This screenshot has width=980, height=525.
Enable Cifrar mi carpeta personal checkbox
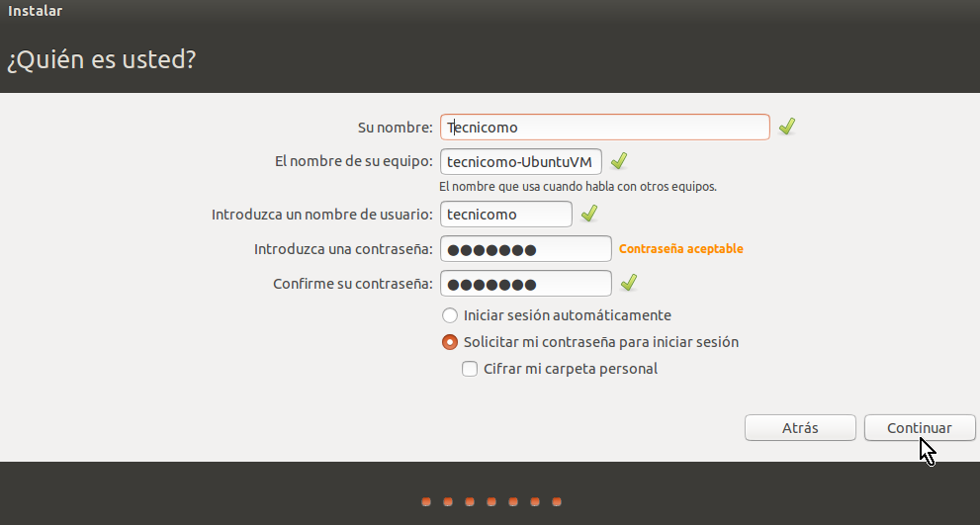[x=470, y=369]
